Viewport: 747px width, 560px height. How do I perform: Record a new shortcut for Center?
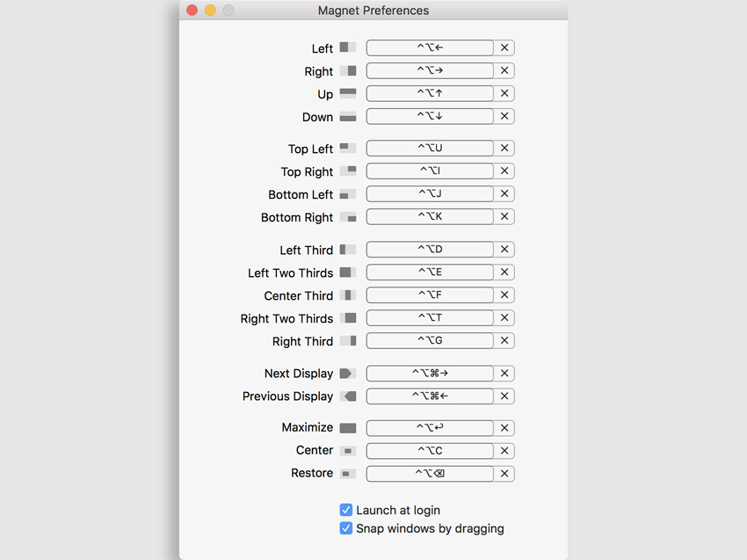point(430,451)
